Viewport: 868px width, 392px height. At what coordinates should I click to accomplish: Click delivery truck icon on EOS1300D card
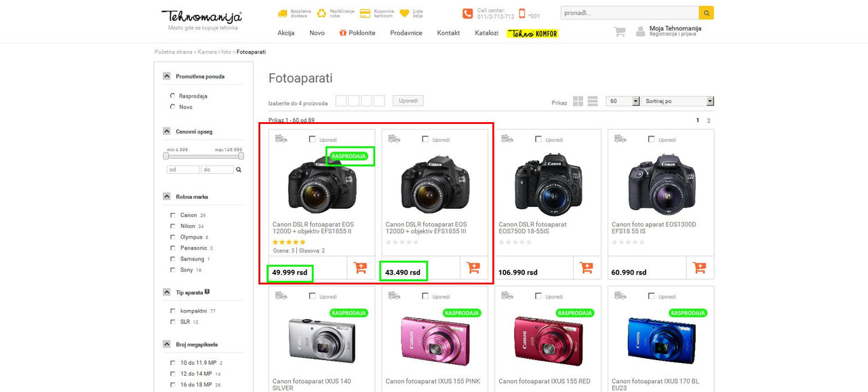[620, 138]
